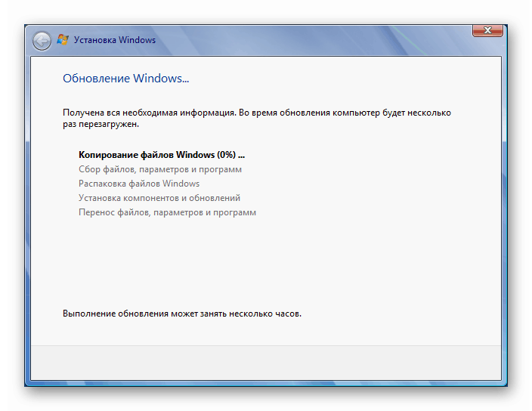Click the step Сбор файлов, параметров и программ
This screenshot has width=532, height=411.
click(x=160, y=169)
